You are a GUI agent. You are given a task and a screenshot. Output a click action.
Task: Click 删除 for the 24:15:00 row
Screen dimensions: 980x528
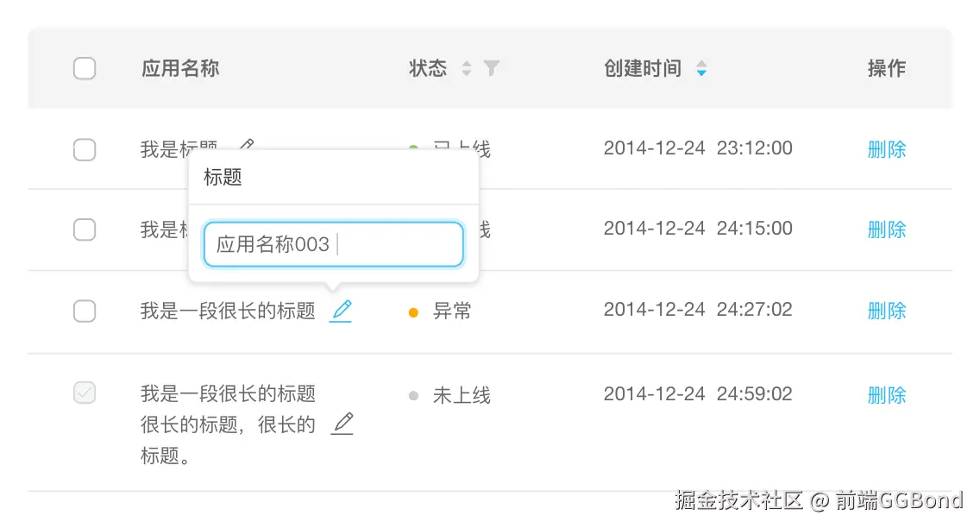(x=886, y=229)
